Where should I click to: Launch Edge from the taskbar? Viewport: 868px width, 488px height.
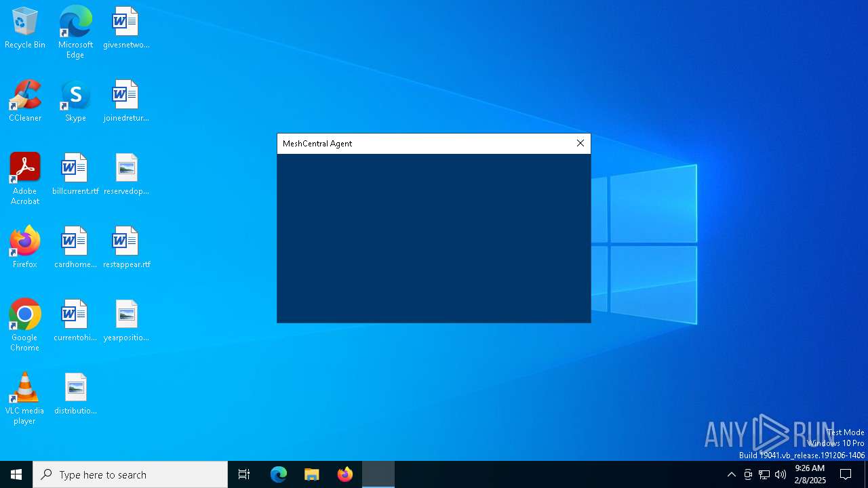click(x=279, y=474)
